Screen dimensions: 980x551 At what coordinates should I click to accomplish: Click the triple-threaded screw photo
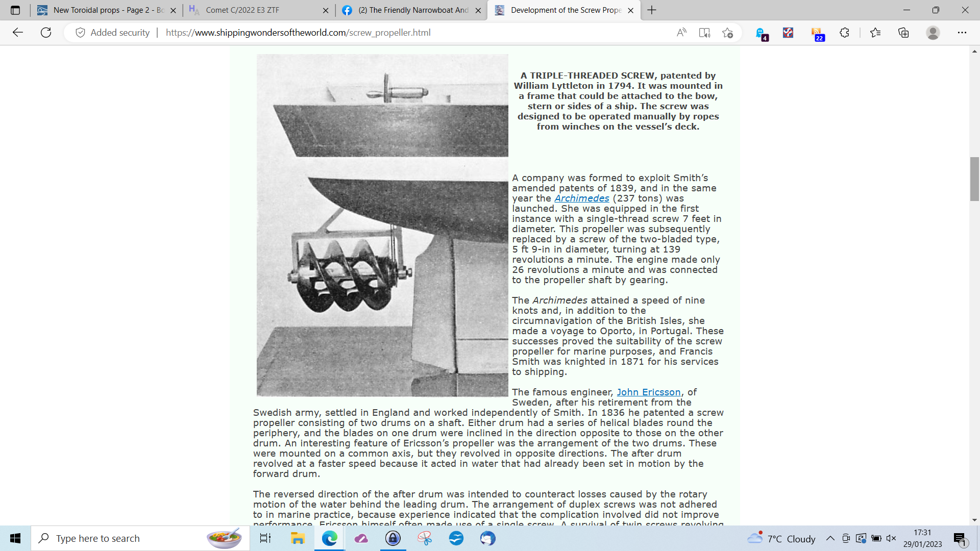(382, 226)
